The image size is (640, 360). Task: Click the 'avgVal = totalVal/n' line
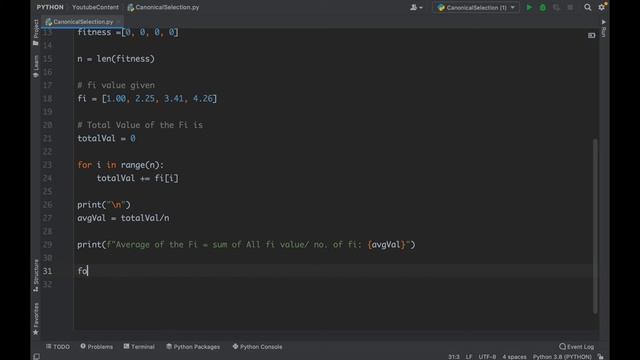pos(123,218)
